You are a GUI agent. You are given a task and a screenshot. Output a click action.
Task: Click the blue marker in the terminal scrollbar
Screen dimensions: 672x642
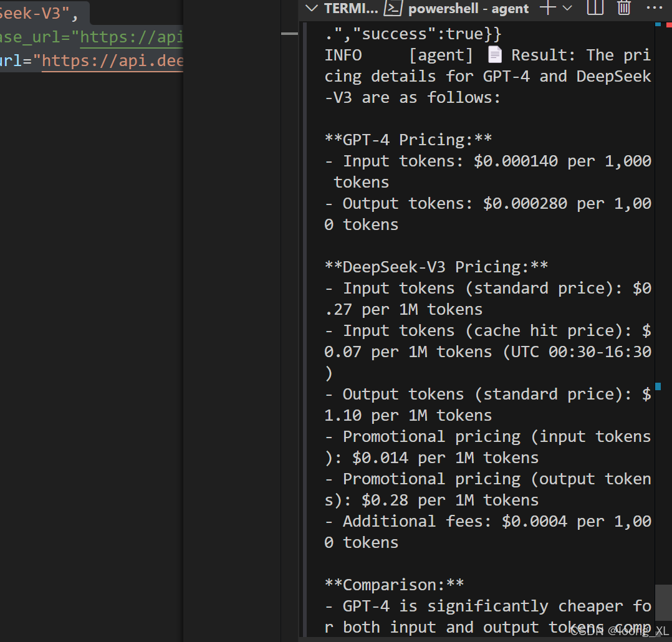tap(658, 386)
